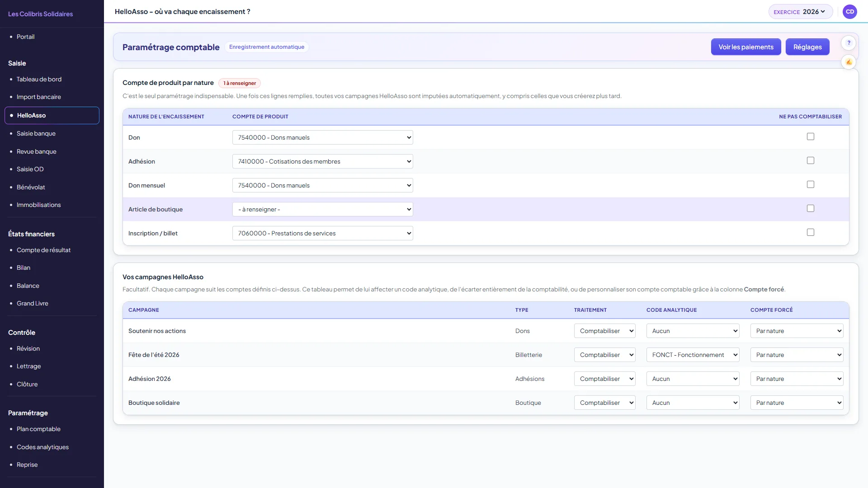This screenshot has width=868, height=488.
Task: Click the Réglages button
Action: [x=807, y=47]
